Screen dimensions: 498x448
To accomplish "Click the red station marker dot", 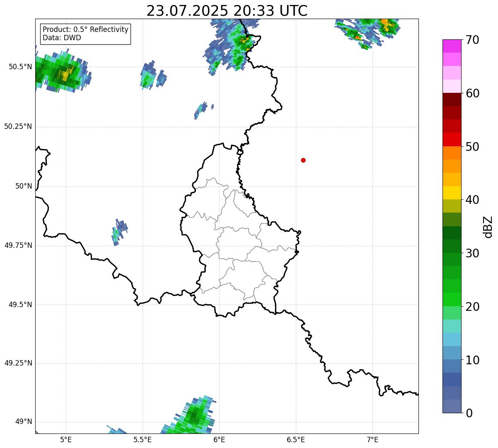I will tap(303, 160).
